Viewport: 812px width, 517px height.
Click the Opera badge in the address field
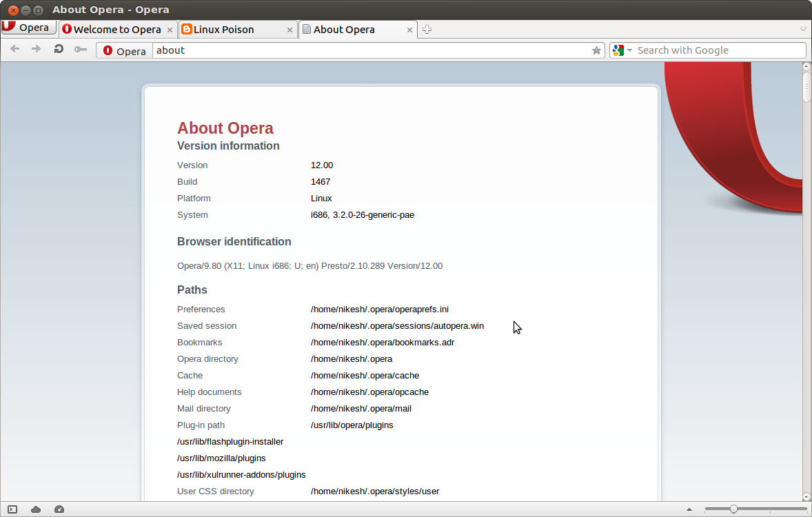123,50
